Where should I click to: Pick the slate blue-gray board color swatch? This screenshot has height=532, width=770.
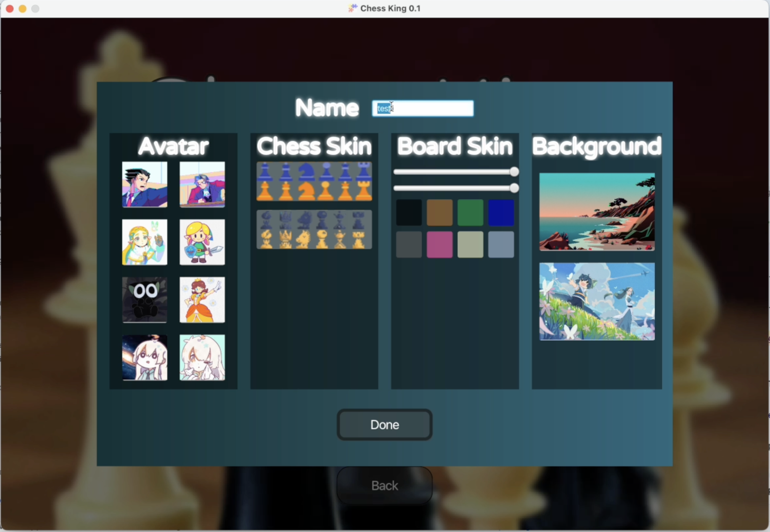tap(501, 244)
